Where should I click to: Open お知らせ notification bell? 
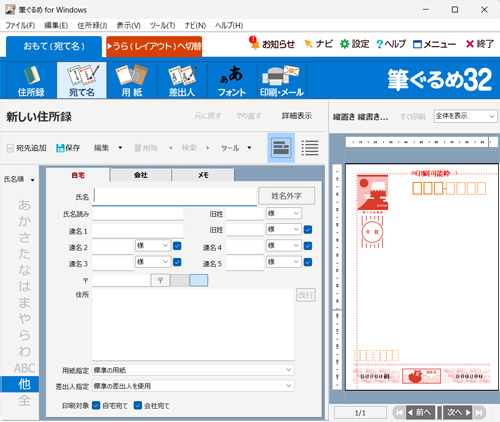[254, 43]
